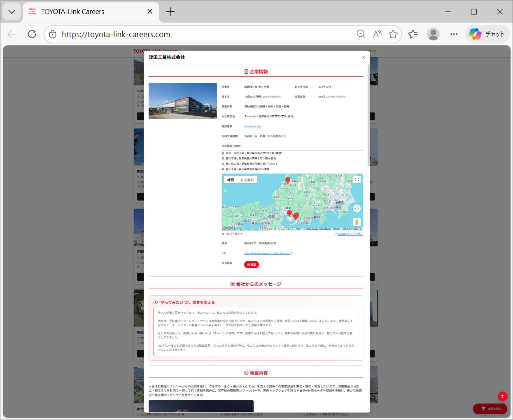This screenshot has height=420, width=513.
Task: Click the zoom out magnifier icon
Action: click(361, 34)
